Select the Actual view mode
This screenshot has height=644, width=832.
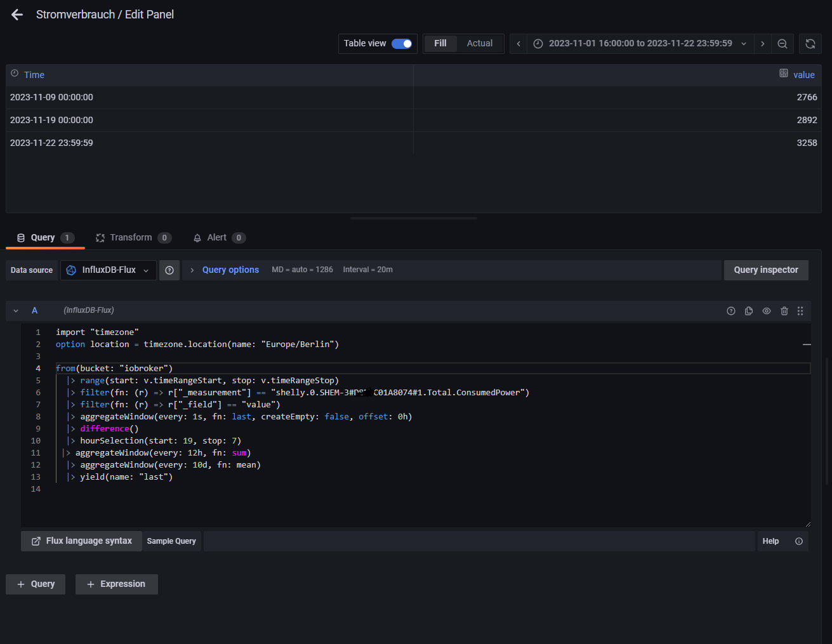point(480,43)
